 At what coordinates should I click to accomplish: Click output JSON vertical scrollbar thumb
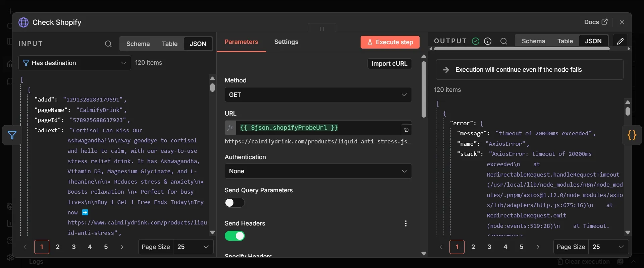pyautogui.click(x=628, y=111)
